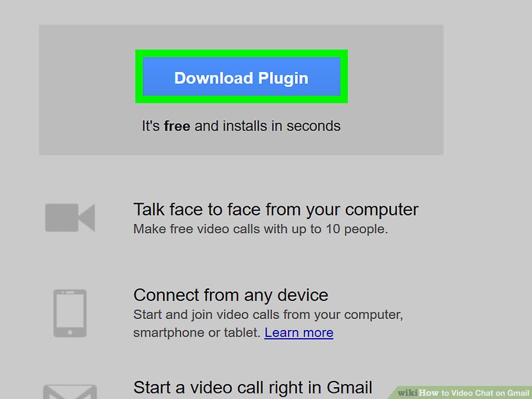
Task: Click the word 'Gmail' in the bottom heading
Action: click(349, 387)
